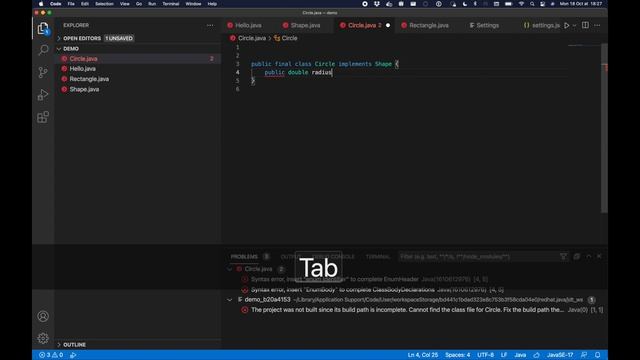640x360 pixels.
Task: Open notifications bell in status bar
Action: click(598, 355)
